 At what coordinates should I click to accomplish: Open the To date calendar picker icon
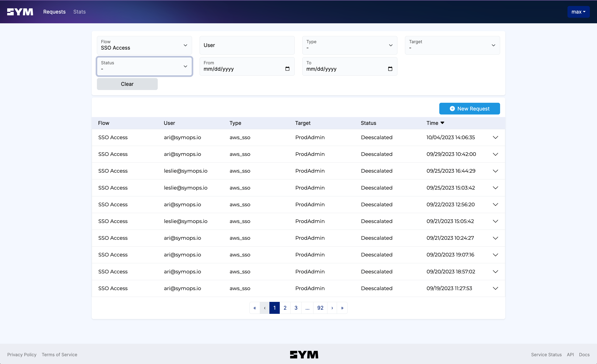pyautogui.click(x=390, y=69)
